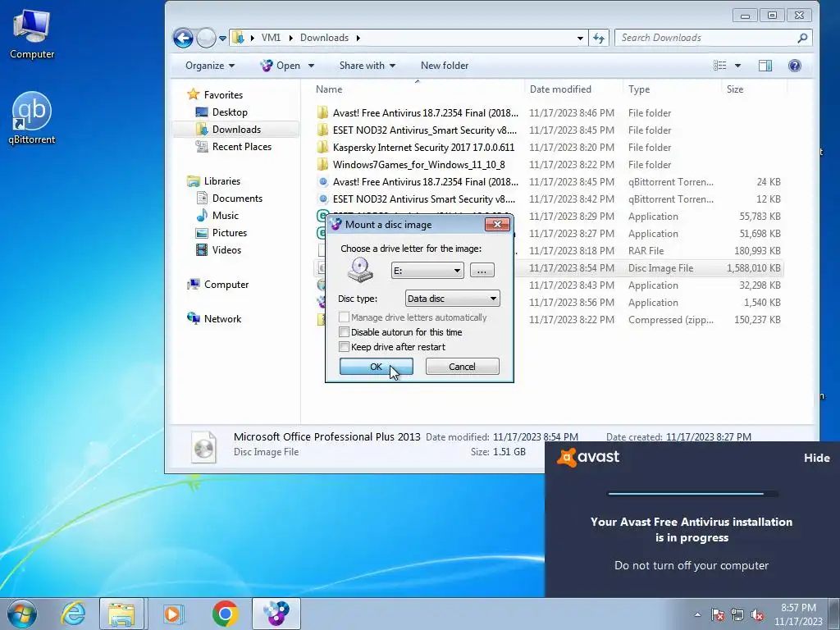
Task: Click the Explorer Back arrow button
Action: click(x=183, y=38)
